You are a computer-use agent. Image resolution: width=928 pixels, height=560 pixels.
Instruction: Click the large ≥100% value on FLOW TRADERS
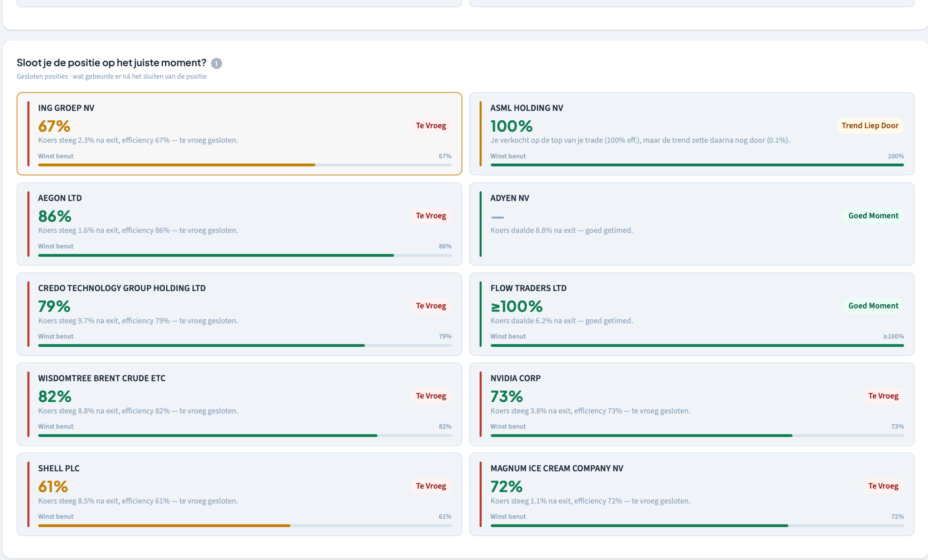click(x=516, y=306)
